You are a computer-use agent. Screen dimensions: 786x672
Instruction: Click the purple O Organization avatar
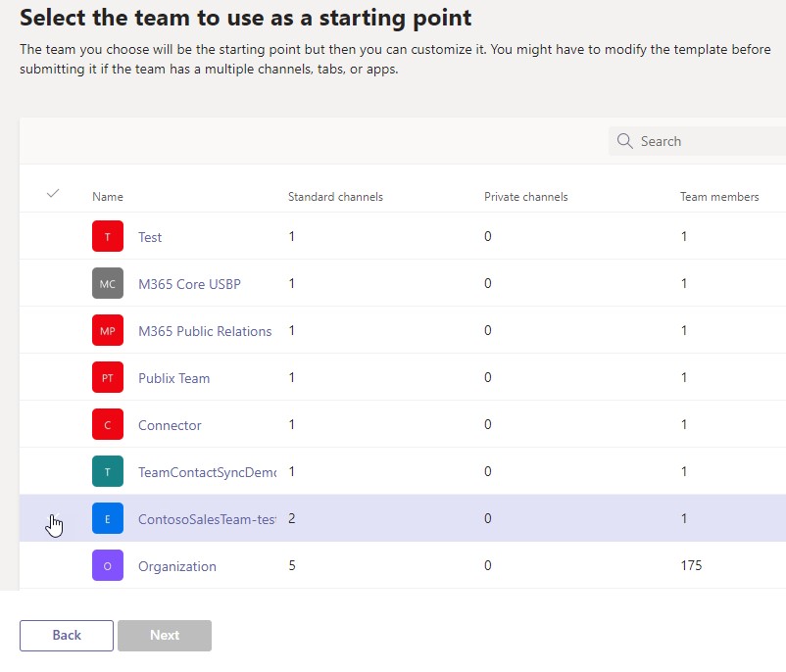click(x=108, y=566)
